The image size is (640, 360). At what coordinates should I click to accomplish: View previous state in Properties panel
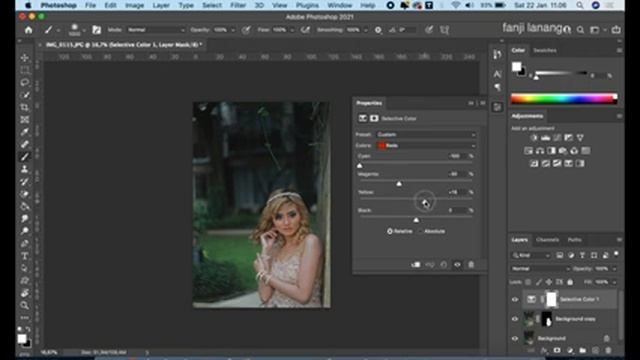pyautogui.click(x=430, y=264)
